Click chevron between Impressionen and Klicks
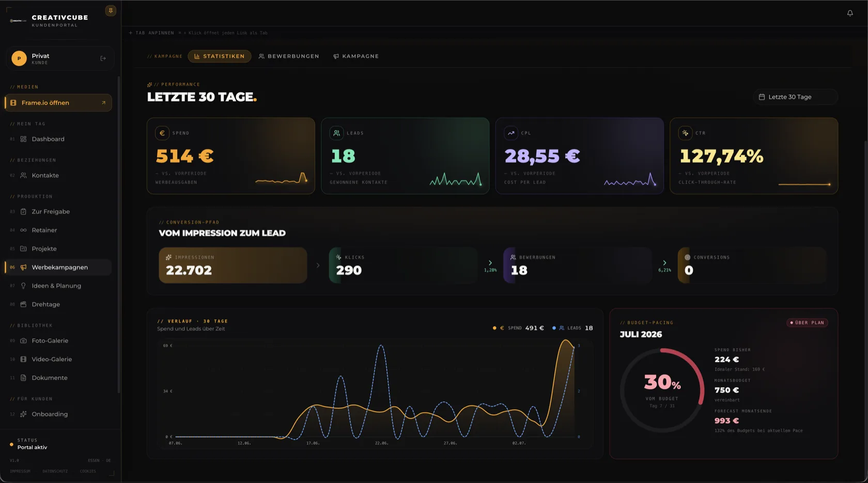The height and width of the screenshot is (483, 868). tap(318, 266)
